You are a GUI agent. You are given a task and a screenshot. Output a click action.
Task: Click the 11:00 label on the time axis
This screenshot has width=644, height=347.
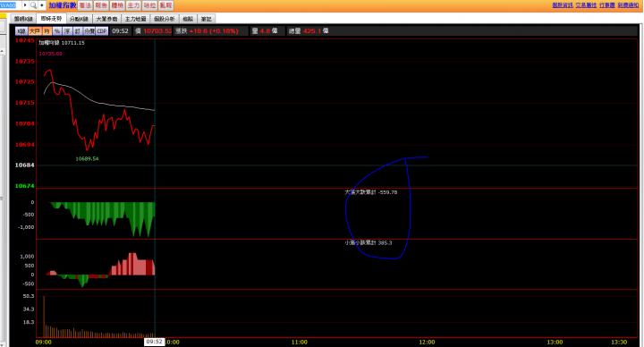click(x=300, y=342)
